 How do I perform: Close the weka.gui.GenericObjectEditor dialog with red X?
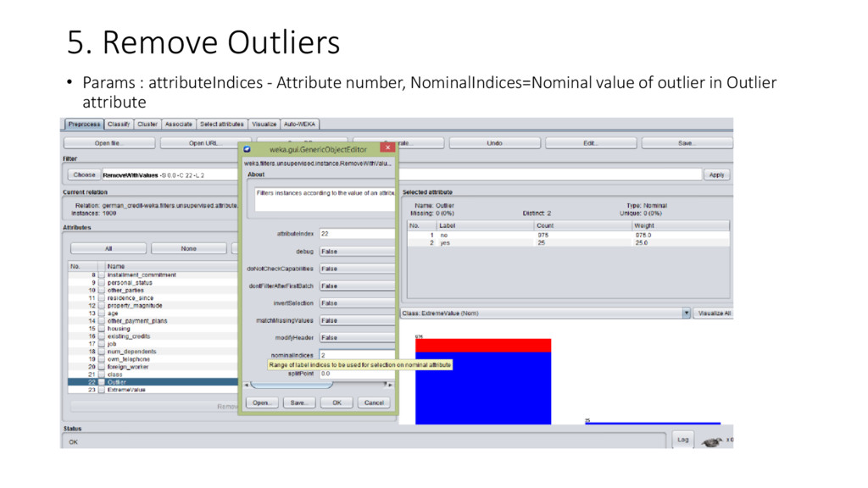tap(387, 147)
